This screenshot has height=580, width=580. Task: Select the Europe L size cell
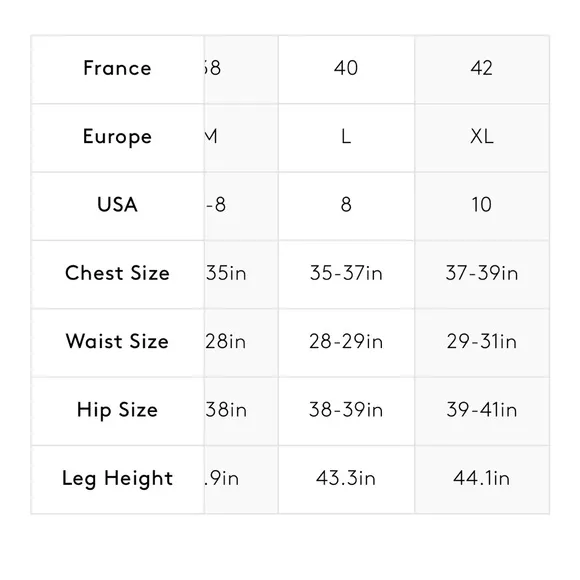pos(346,138)
